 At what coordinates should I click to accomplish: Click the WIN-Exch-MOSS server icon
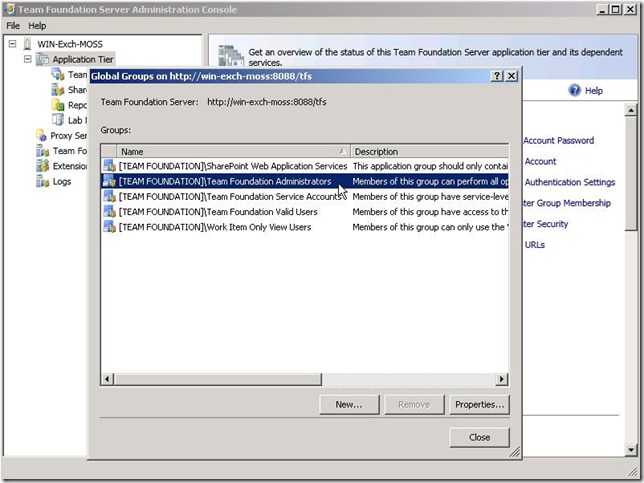coord(27,44)
